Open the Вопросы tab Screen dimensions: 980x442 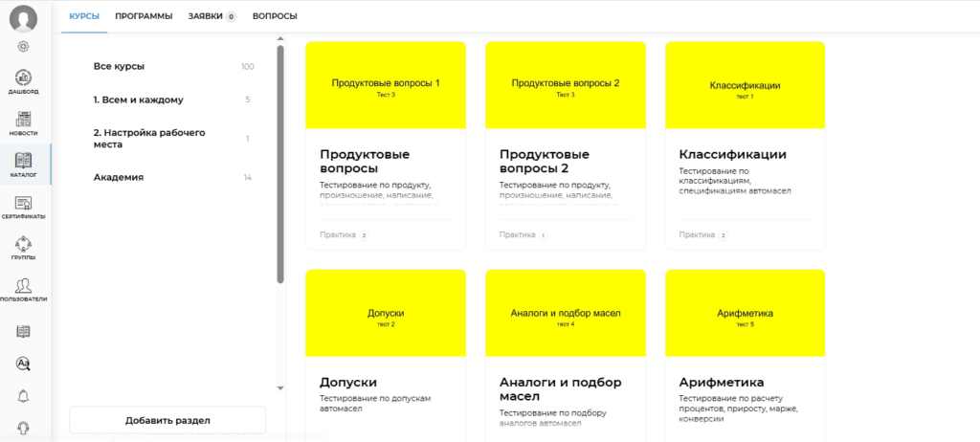[x=275, y=16]
